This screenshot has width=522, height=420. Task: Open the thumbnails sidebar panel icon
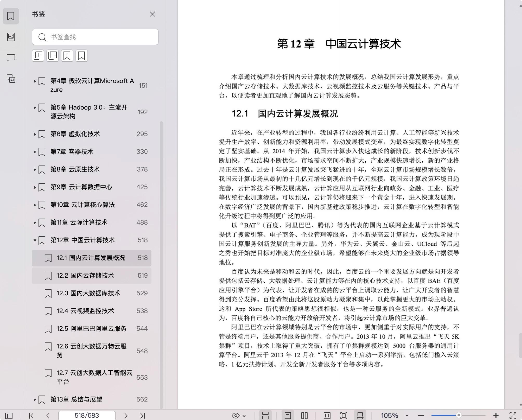coord(11,37)
